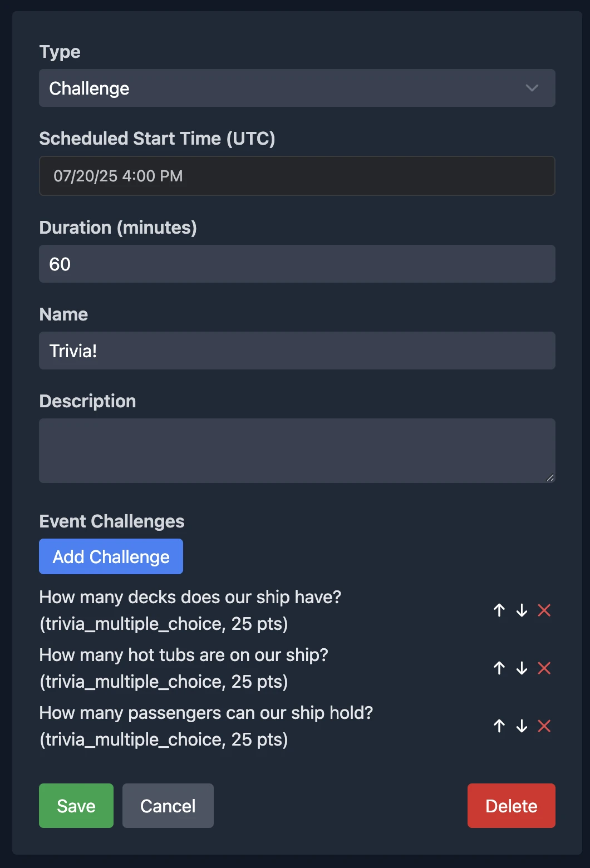Move the decks question down

pyautogui.click(x=522, y=610)
